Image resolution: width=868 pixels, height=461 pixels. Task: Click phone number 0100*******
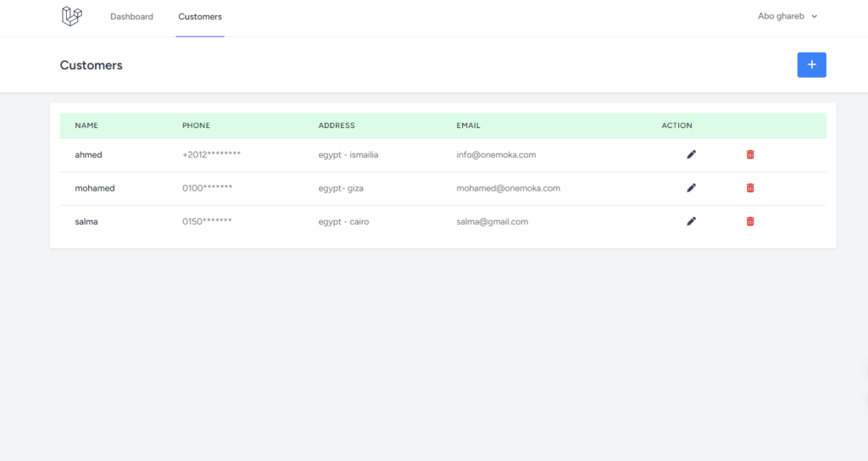pos(207,188)
